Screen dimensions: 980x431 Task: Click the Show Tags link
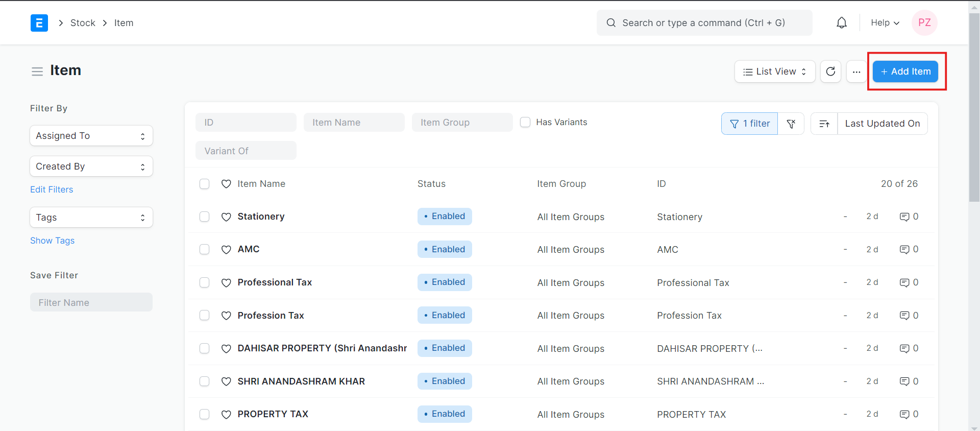52,241
